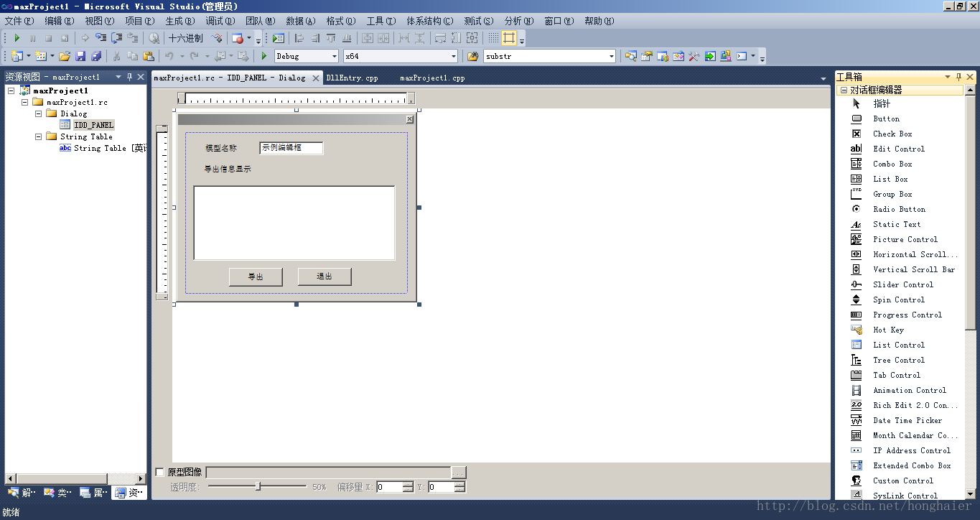Image resolution: width=980 pixels, height=520 pixels.
Task: Open the 格式 (Format) menu
Action: pyautogui.click(x=340, y=21)
